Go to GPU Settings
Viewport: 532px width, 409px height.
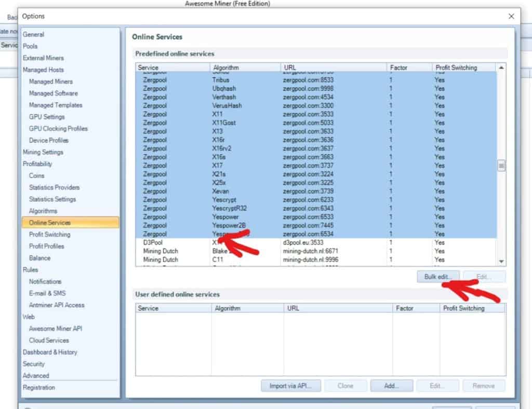click(47, 117)
